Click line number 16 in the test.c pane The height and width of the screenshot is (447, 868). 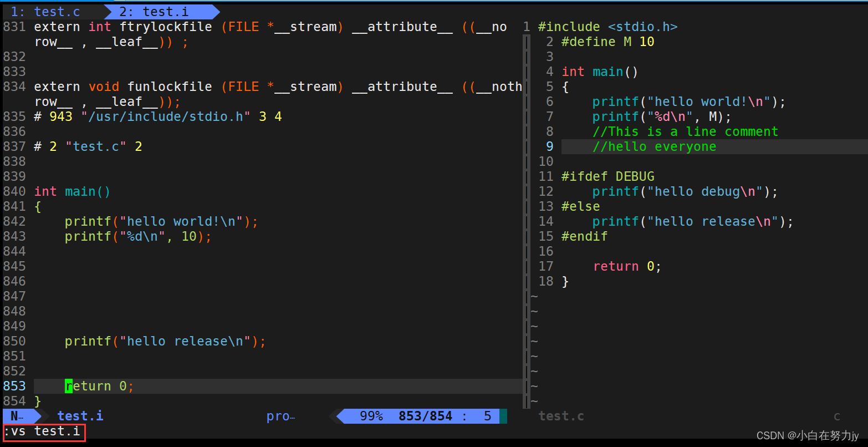546,251
